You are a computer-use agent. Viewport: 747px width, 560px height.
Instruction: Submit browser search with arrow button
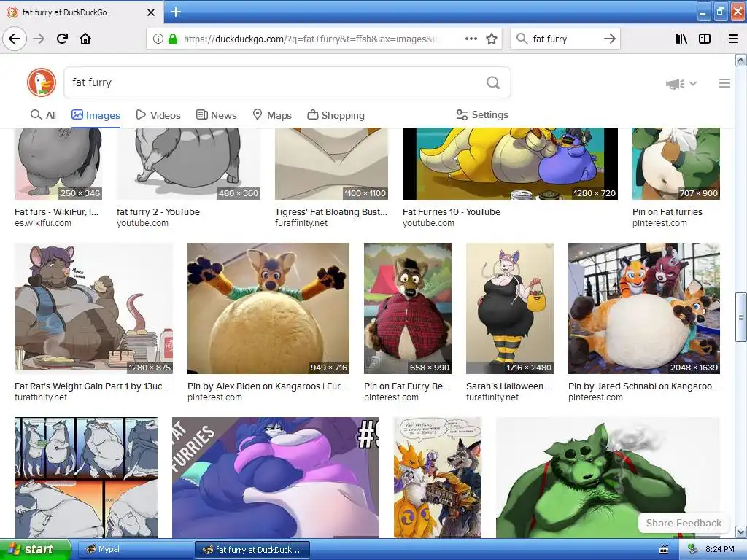click(609, 39)
